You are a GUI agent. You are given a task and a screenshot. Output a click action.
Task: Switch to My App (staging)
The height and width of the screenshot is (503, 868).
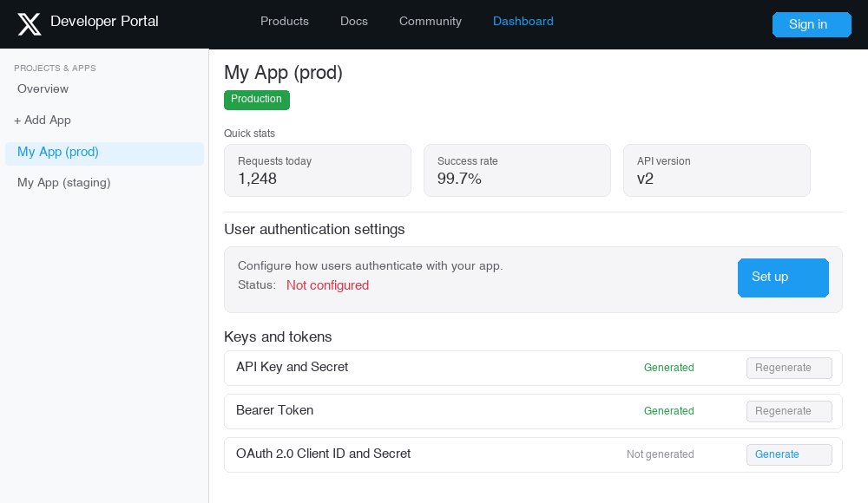pyautogui.click(x=63, y=182)
